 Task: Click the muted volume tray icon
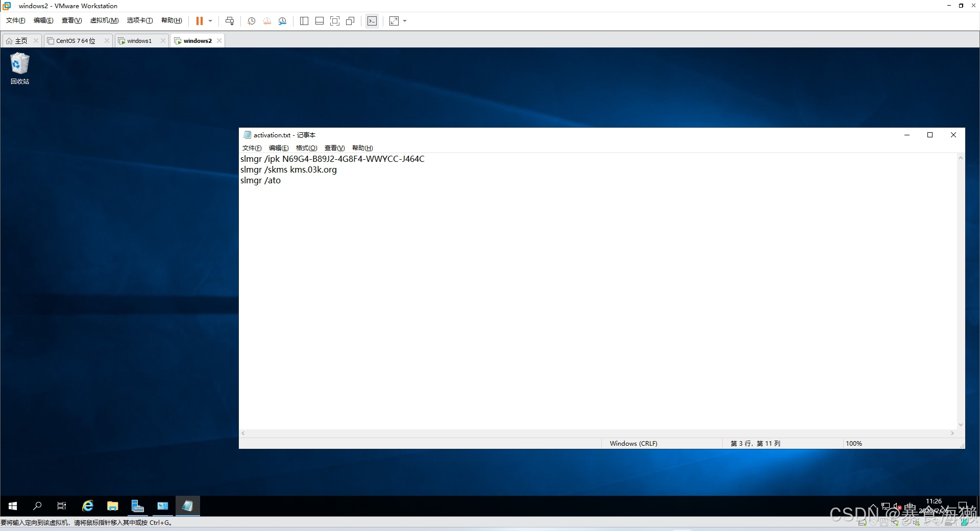click(x=897, y=506)
